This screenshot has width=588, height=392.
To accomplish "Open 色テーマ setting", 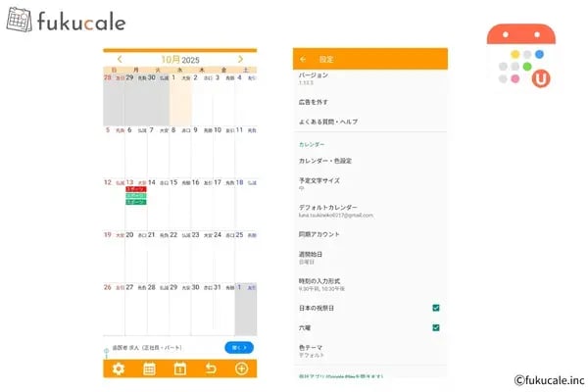I will 312,350.
